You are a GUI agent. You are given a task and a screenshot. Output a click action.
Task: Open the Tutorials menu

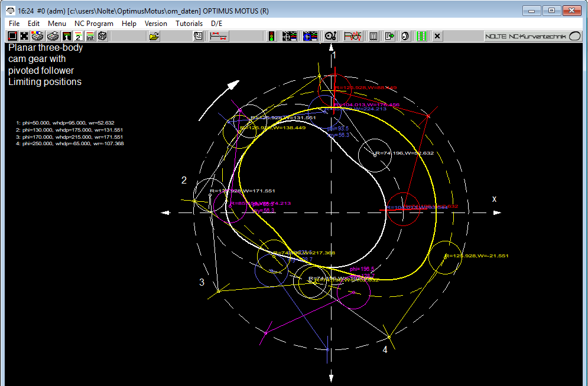click(x=189, y=24)
